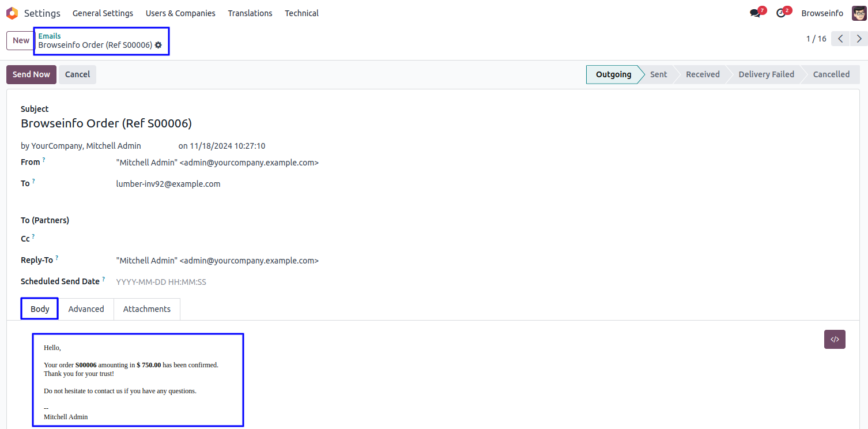Open the Browseinfo company switcher
868x429 pixels.
tap(822, 13)
